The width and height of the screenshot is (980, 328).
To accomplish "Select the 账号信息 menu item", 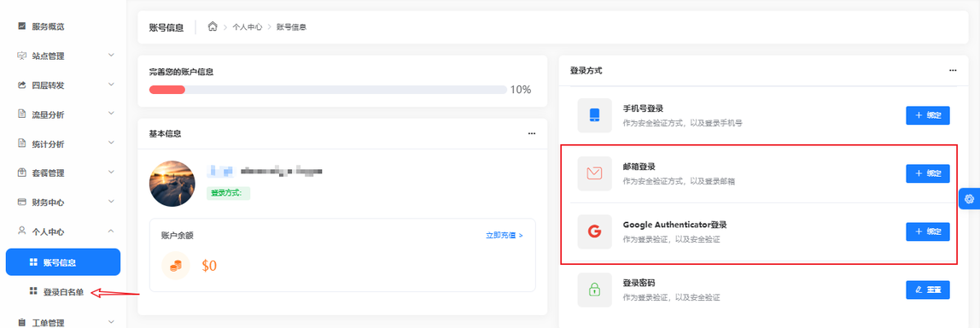I will (x=63, y=262).
